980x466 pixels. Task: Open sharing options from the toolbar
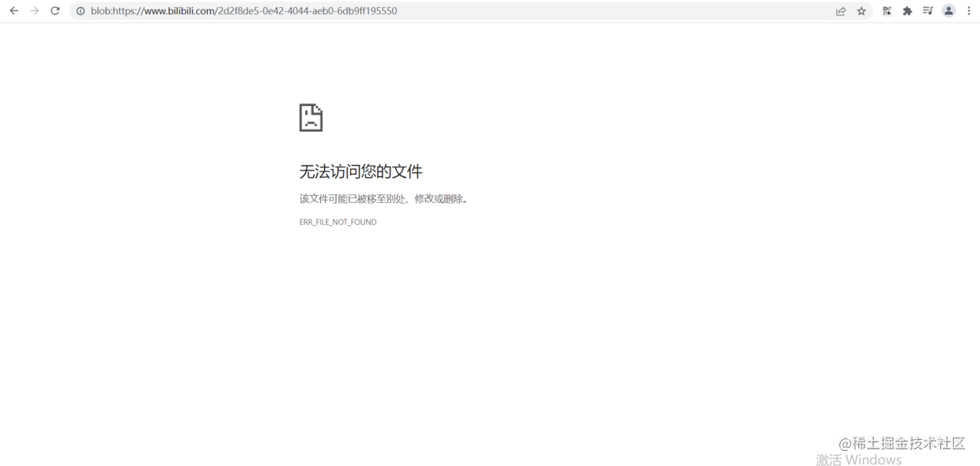tap(840, 11)
